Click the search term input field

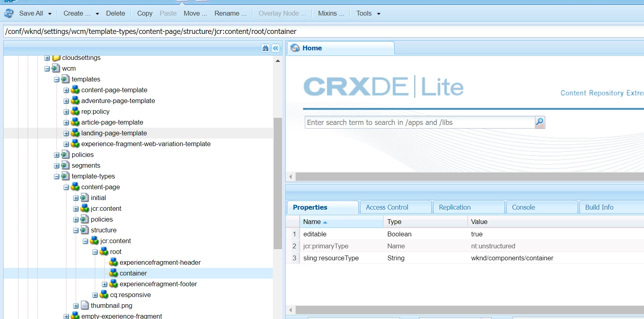pos(420,122)
